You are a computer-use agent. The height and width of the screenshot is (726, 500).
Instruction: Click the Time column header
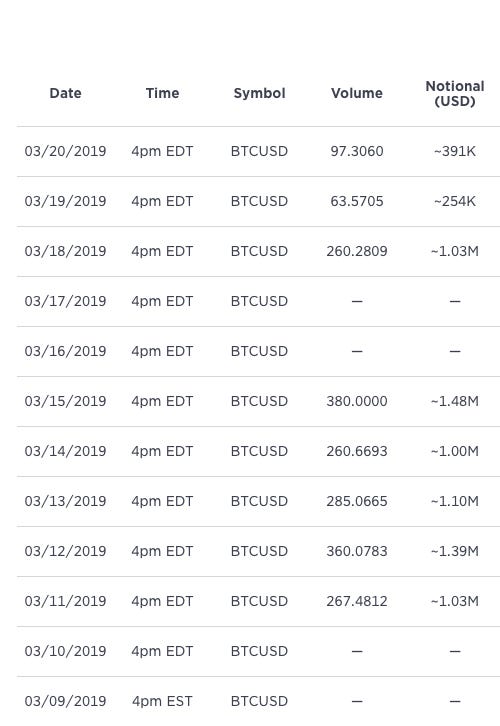point(162,93)
